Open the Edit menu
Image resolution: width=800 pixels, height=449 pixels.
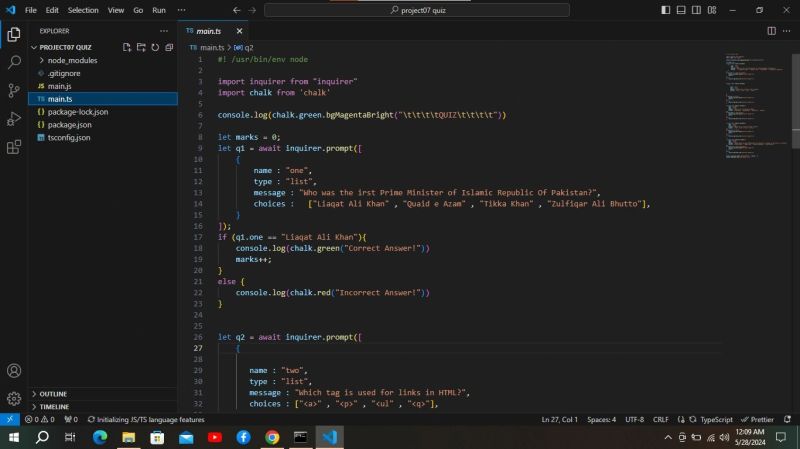point(52,10)
